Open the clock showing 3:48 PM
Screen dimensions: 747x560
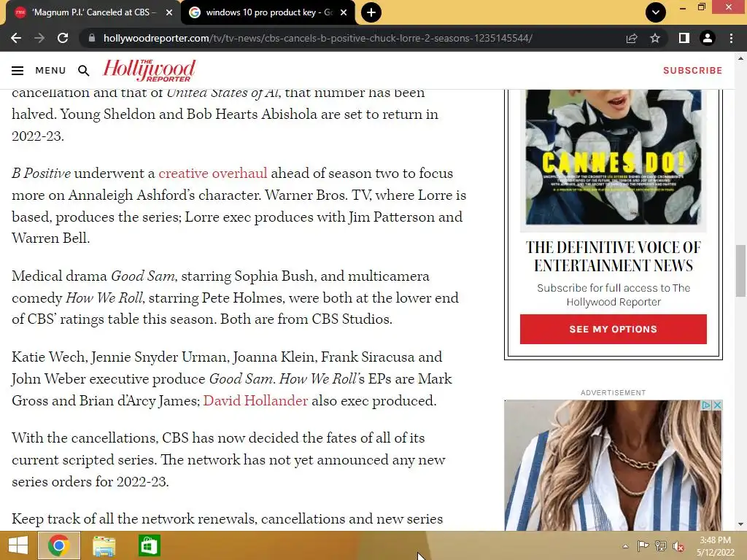pos(715,546)
